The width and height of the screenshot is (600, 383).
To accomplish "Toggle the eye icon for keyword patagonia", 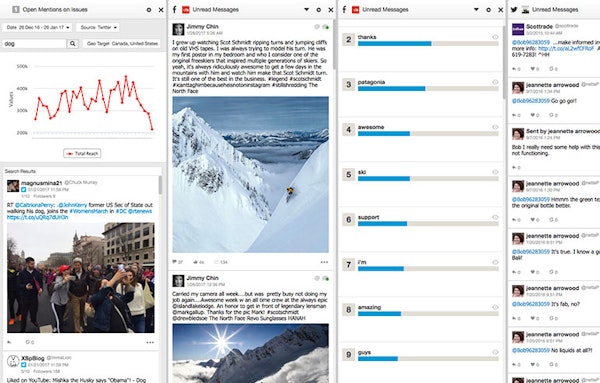I will click(495, 82).
